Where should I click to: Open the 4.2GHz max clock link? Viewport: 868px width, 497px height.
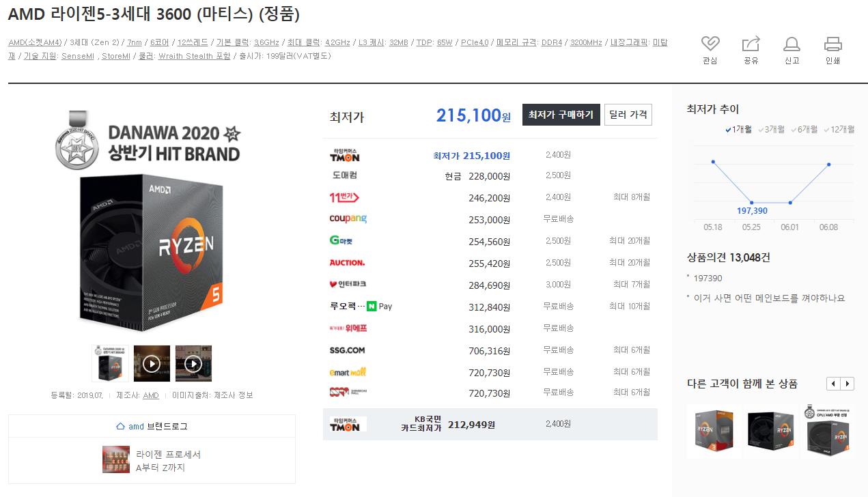(337, 42)
